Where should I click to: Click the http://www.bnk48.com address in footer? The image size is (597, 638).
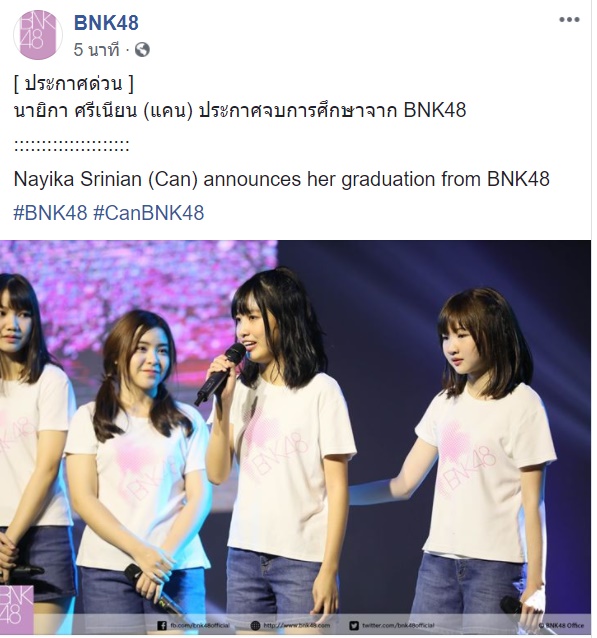pos(297,625)
